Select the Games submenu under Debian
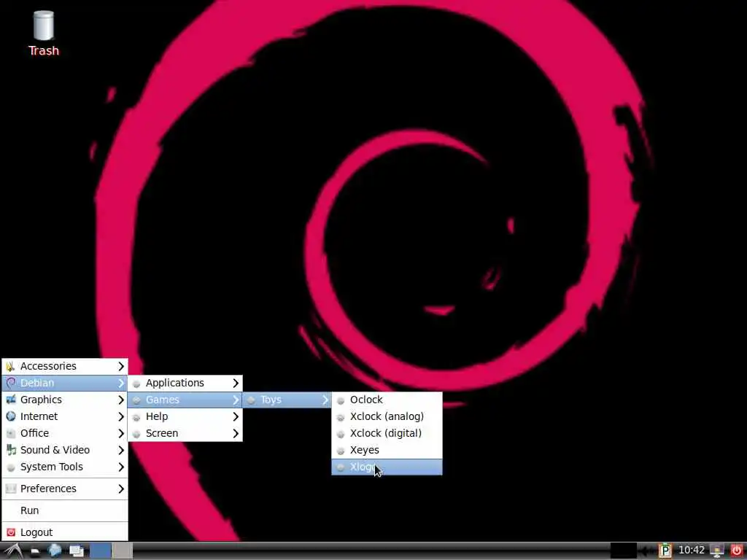This screenshot has width=747, height=560. [185, 400]
